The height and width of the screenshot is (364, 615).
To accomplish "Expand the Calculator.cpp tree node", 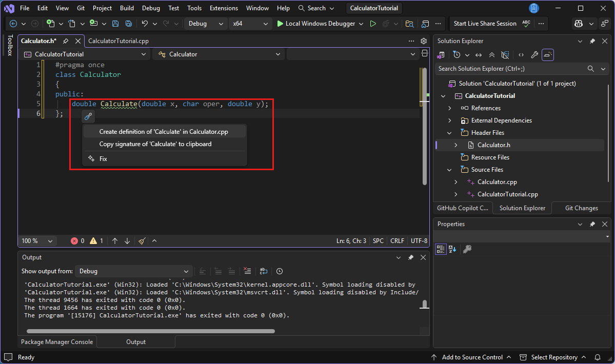I will tap(456, 182).
